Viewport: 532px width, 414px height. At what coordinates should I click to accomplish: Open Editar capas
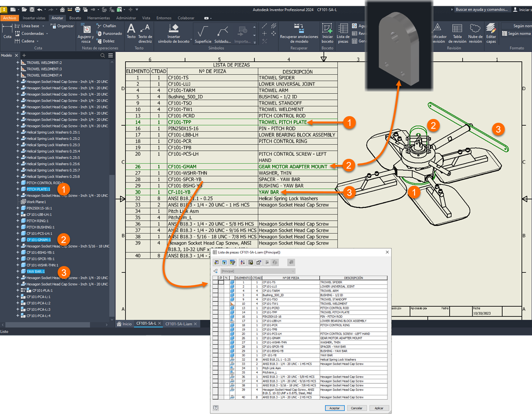pyautogui.click(x=491, y=33)
